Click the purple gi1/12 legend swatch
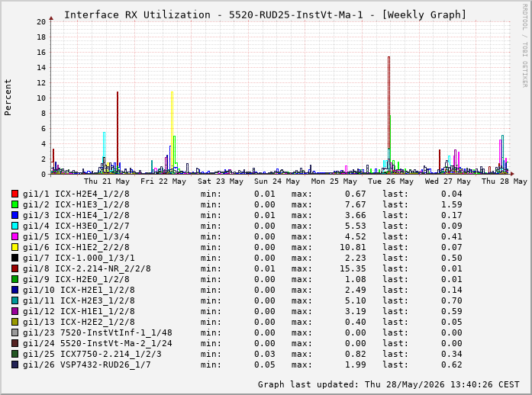 (15, 311)
